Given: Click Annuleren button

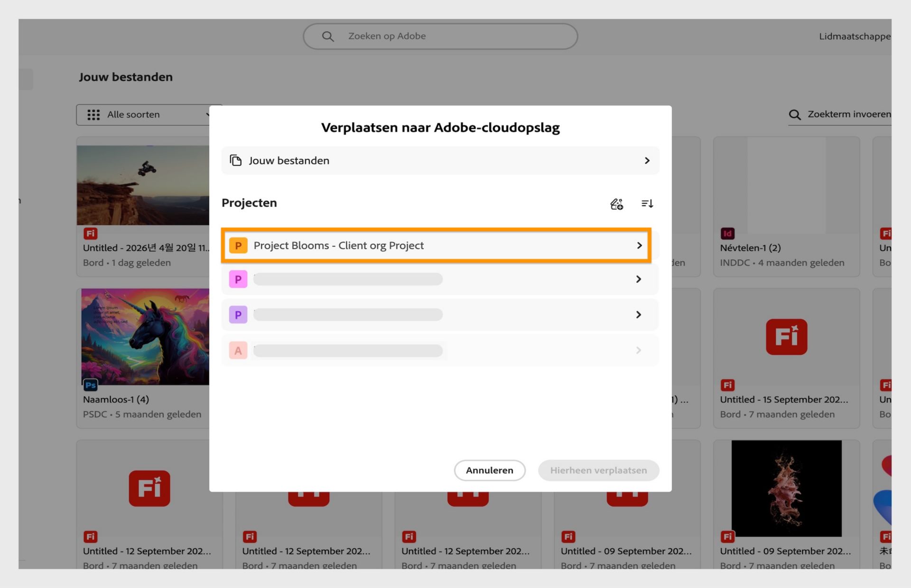Looking at the screenshot, I should (490, 470).
